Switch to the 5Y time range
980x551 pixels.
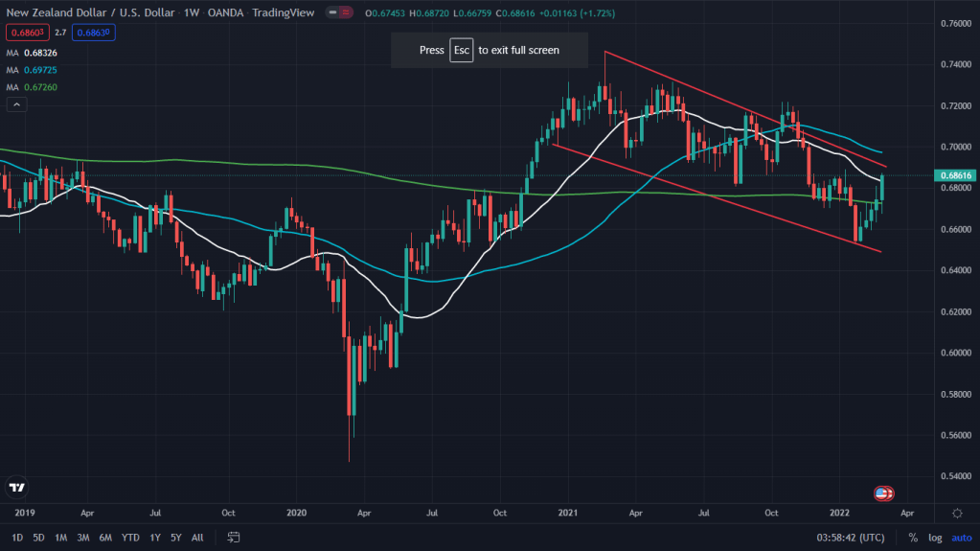(x=175, y=538)
